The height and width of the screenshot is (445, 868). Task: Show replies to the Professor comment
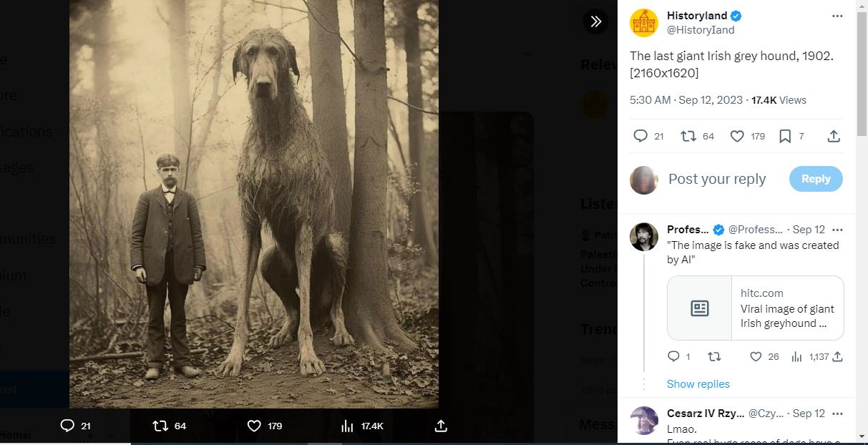point(698,384)
